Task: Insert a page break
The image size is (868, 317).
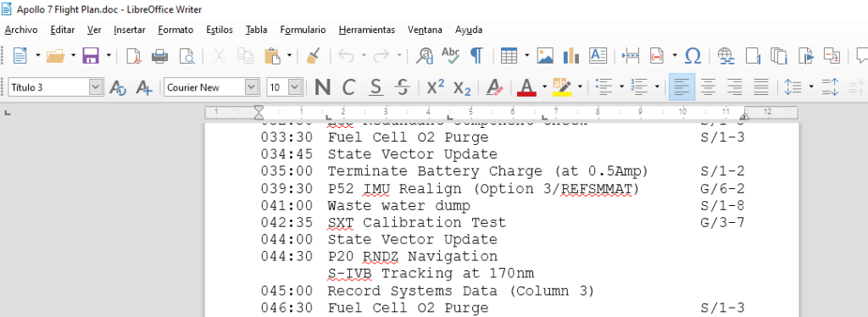Action: pyautogui.click(x=631, y=55)
